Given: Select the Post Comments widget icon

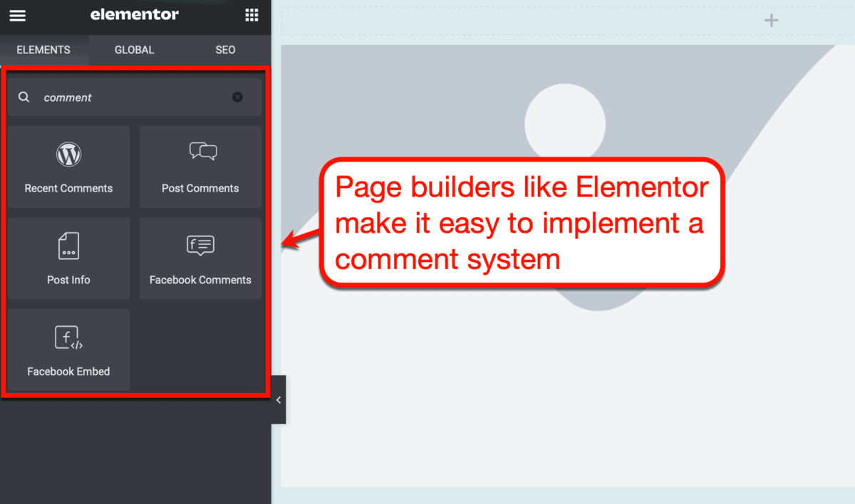Looking at the screenshot, I should 200,151.
